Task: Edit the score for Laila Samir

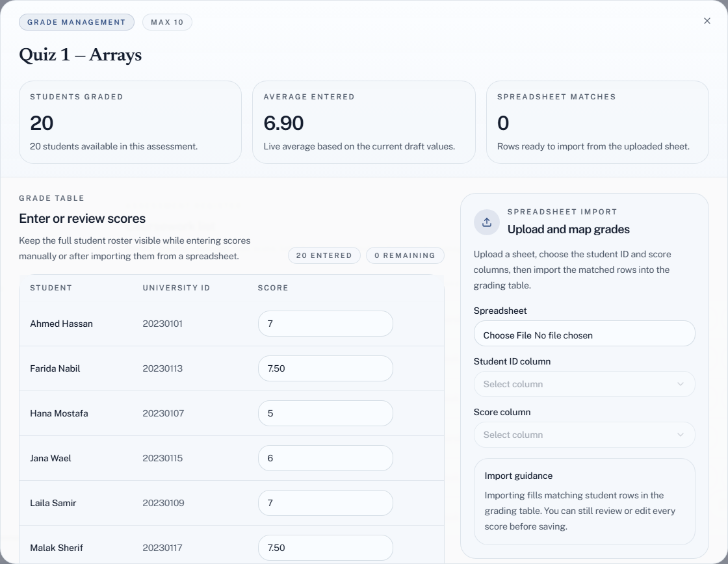Action: [x=326, y=503]
